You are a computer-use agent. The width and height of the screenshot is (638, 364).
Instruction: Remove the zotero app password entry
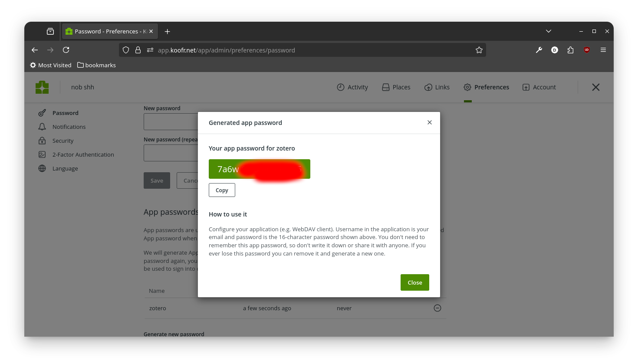437,308
